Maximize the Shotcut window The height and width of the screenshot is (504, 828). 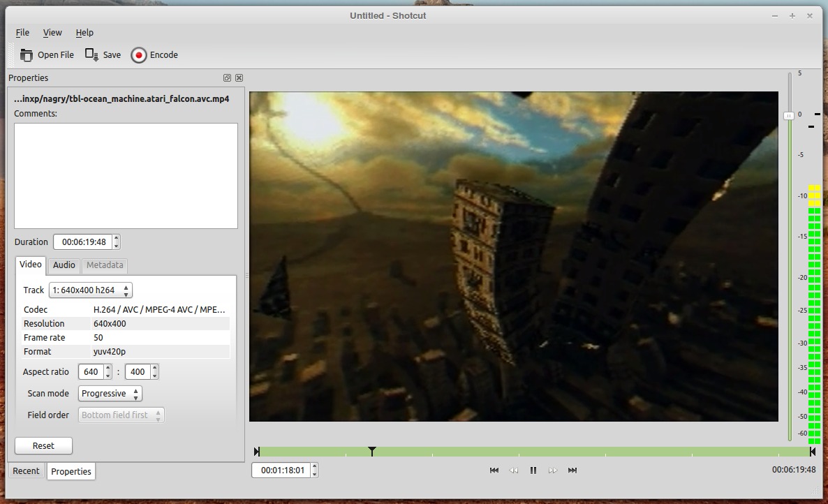click(792, 16)
